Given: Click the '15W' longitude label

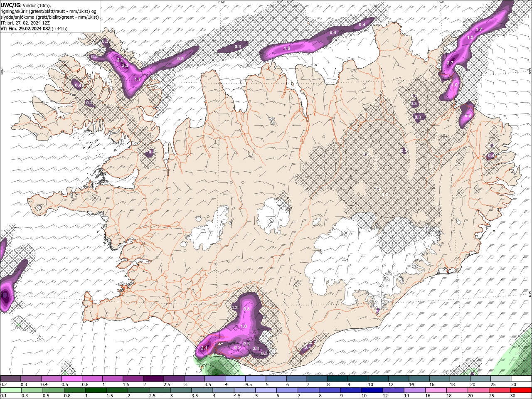Looking at the screenshot, I should click(440, 2).
